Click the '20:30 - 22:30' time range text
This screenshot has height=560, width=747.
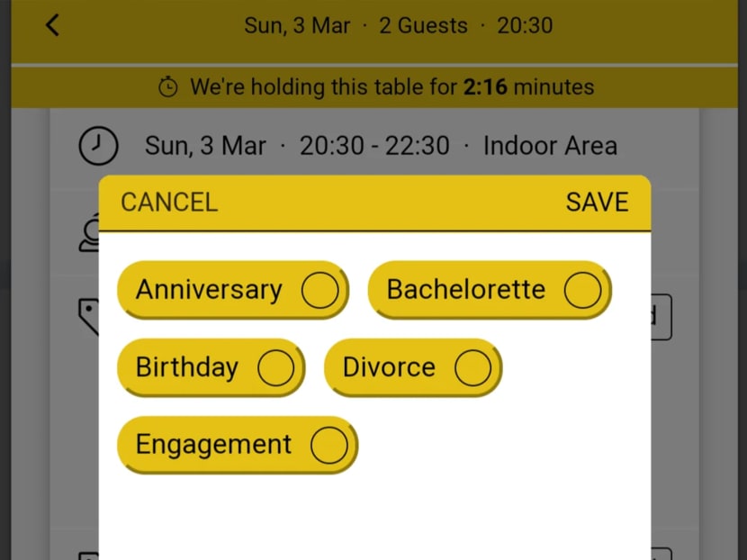[374, 145]
